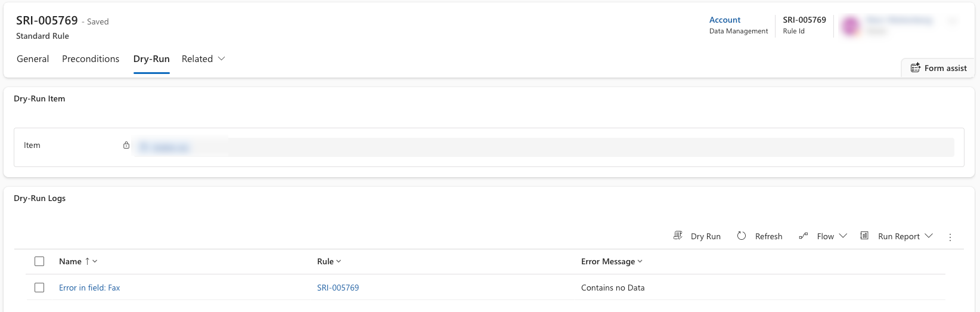980x312 pixels.
Task: Open the Name column header dropdown
Action: (95, 261)
